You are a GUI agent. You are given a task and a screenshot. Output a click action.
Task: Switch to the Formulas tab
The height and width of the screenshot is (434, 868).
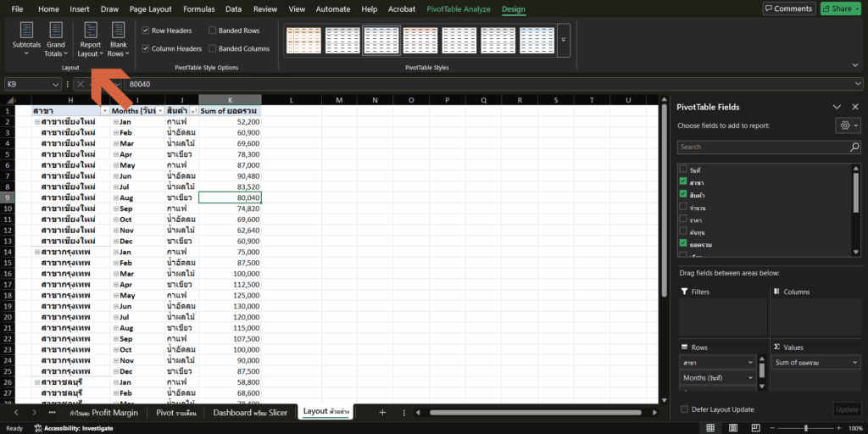198,8
